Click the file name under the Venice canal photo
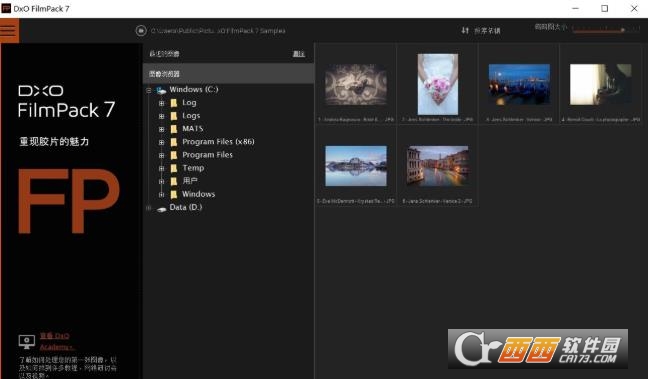This screenshot has width=648, height=379. click(438, 201)
